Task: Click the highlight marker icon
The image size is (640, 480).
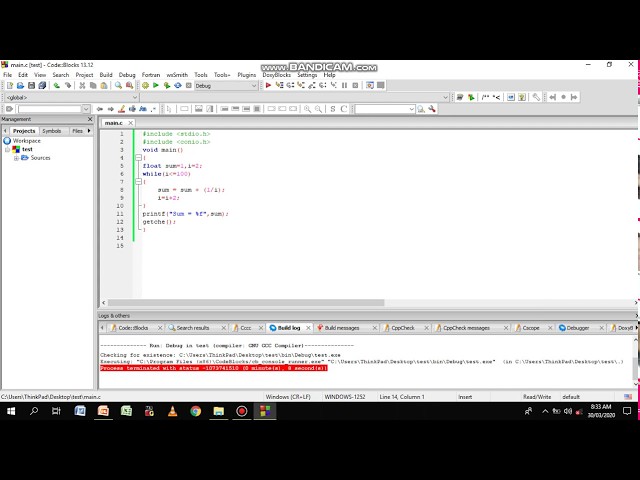Action: 121,109
